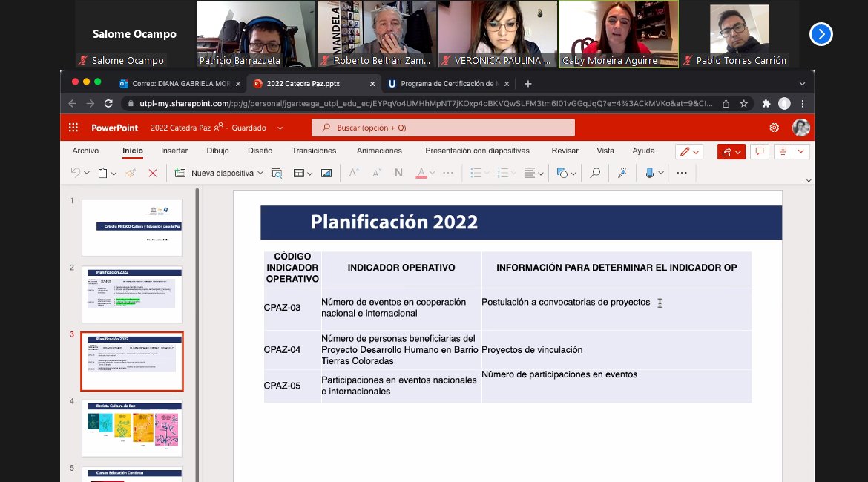Start dictation with the microphone icon
The image size is (868, 482).
tap(649, 174)
